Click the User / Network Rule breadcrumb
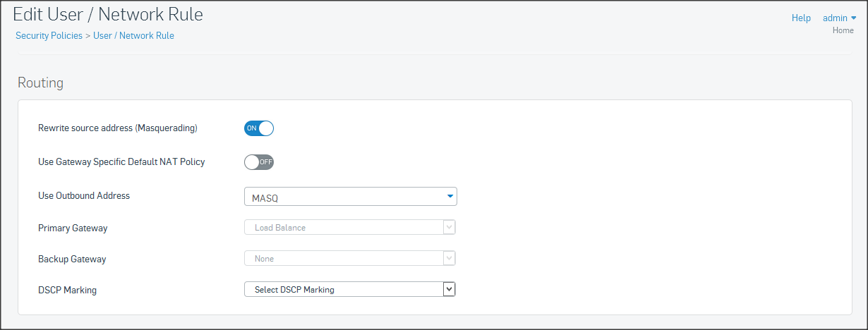868x330 pixels. click(x=133, y=35)
